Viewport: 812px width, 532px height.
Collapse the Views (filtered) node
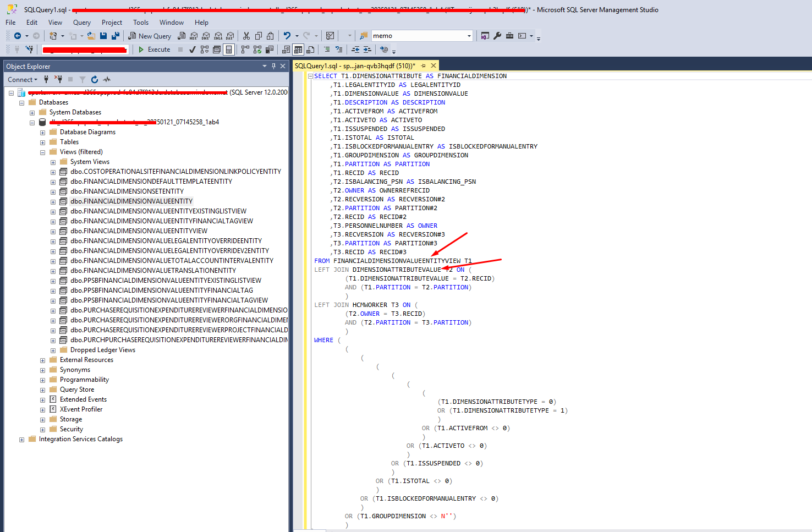(x=42, y=152)
